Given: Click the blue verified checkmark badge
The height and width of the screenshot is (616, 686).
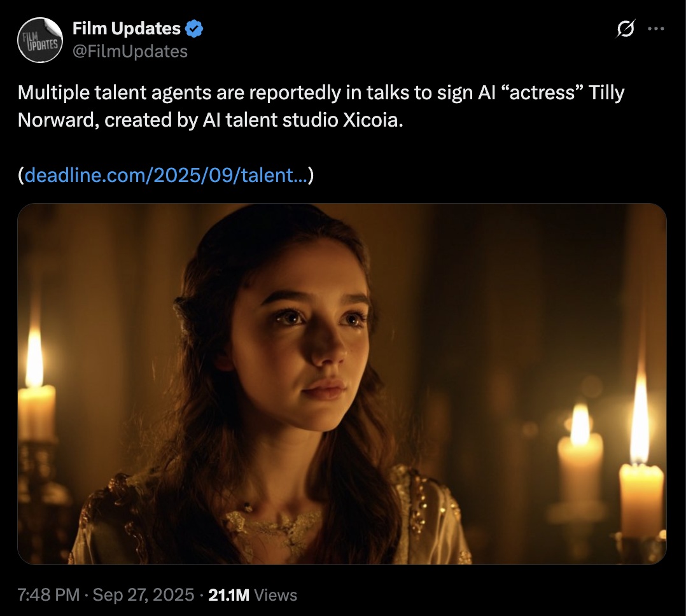Looking at the screenshot, I should pos(194,29).
